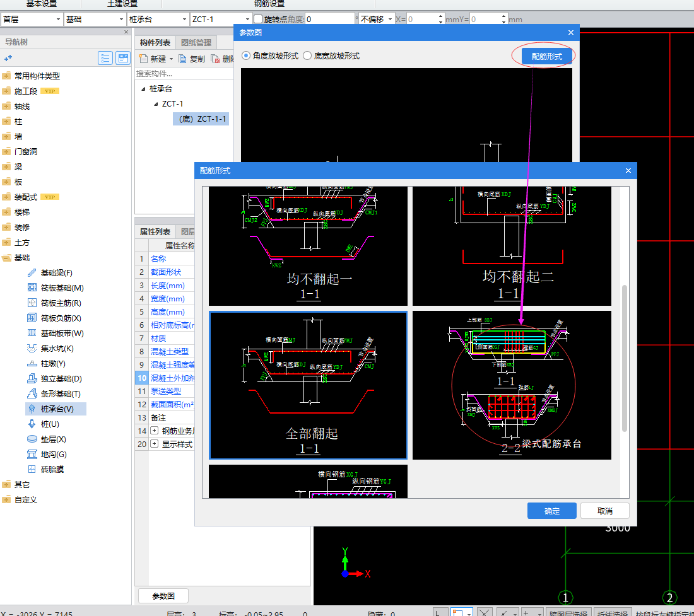Select the 集水坑(K) sump pit icon

(32, 349)
